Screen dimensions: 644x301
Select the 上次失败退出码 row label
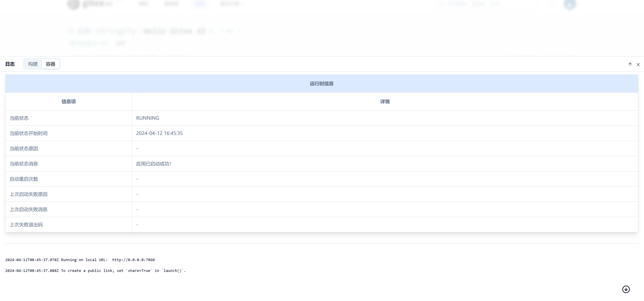pos(26,225)
